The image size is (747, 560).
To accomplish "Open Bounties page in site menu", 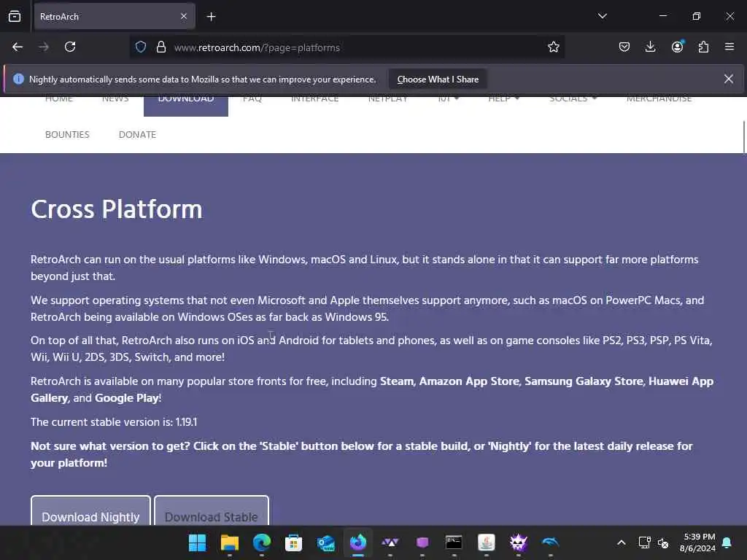I will coord(67,135).
